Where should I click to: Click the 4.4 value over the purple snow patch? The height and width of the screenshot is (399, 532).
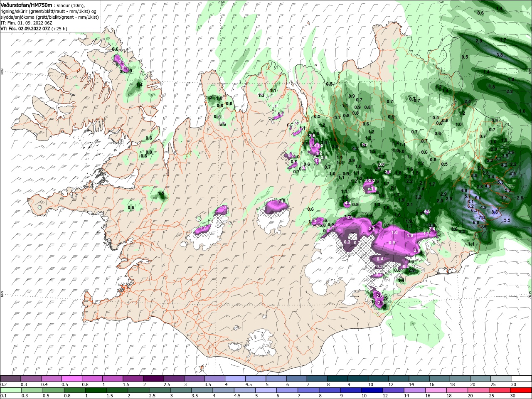[348, 203]
